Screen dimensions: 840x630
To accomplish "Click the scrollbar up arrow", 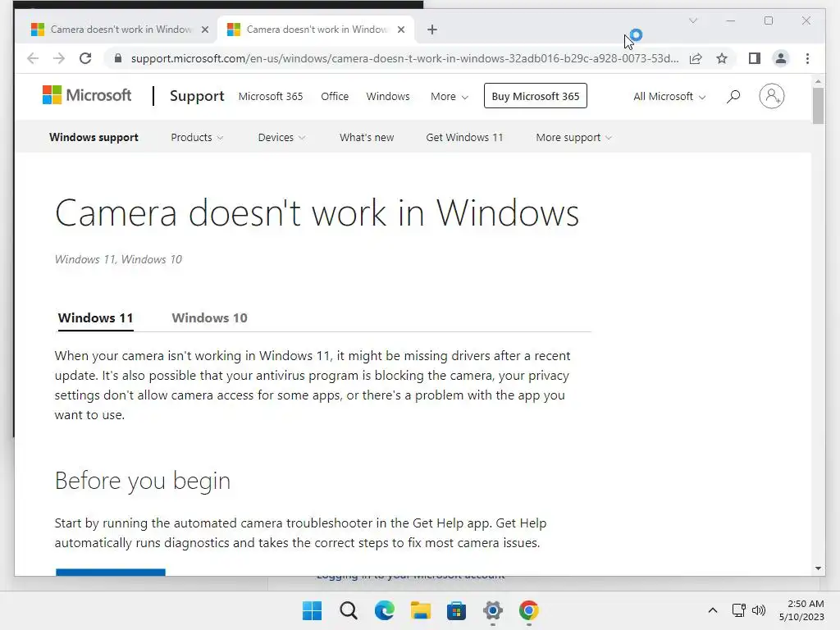I will click(x=818, y=81).
